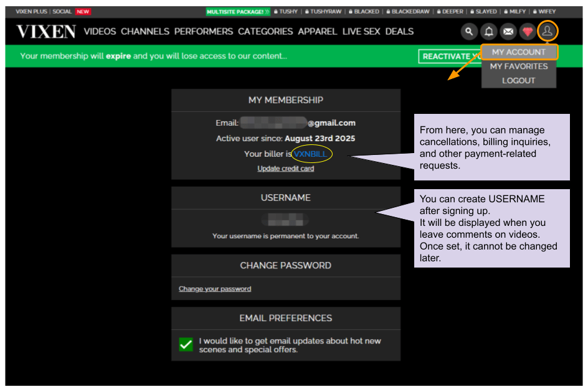This screenshot has height=392, width=588.
Task: Click the notification bell icon
Action: [x=488, y=31]
